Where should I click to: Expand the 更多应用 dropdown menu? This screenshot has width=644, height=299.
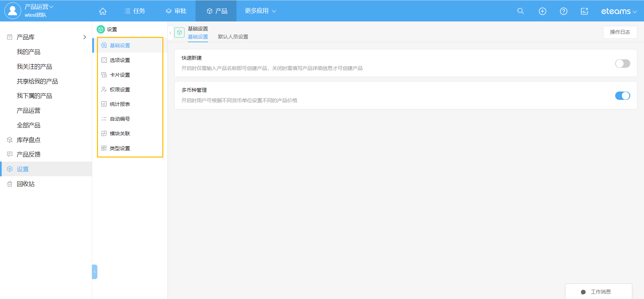coord(260,11)
